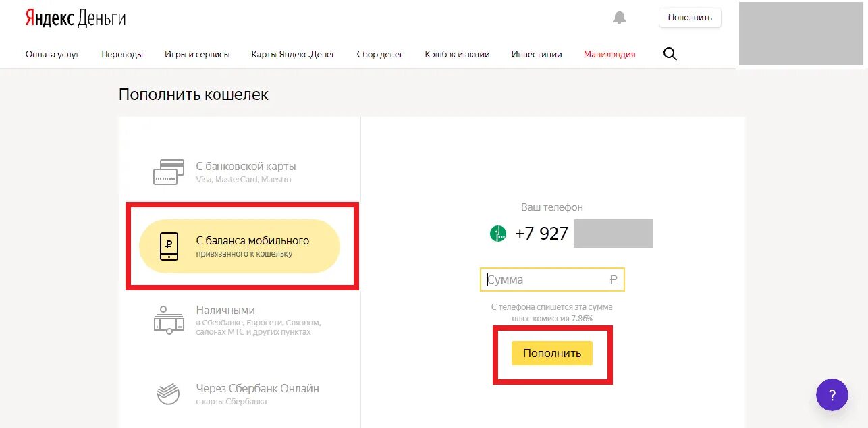868x428 pixels.
Task: Click привязанного к кошельку subtitle
Action: click(x=244, y=254)
